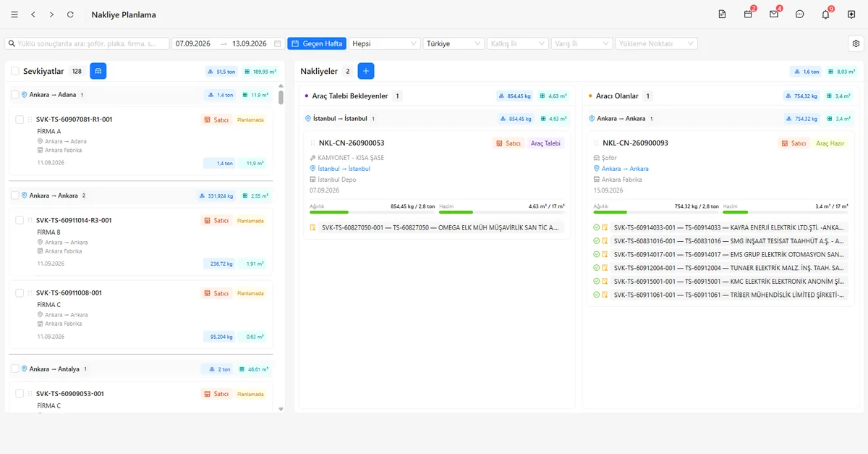
Task: Open the calendar icon in header
Action: tap(748, 14)
